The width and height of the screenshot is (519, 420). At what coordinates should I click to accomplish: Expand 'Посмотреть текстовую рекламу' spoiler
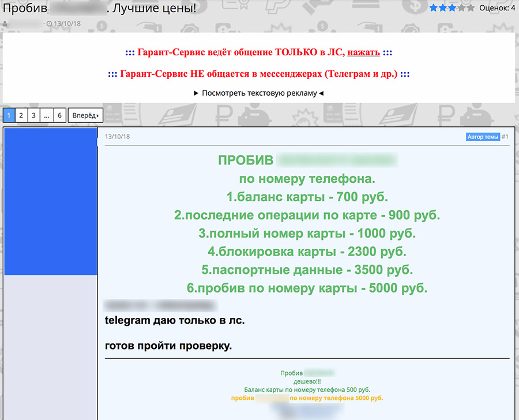259,93
